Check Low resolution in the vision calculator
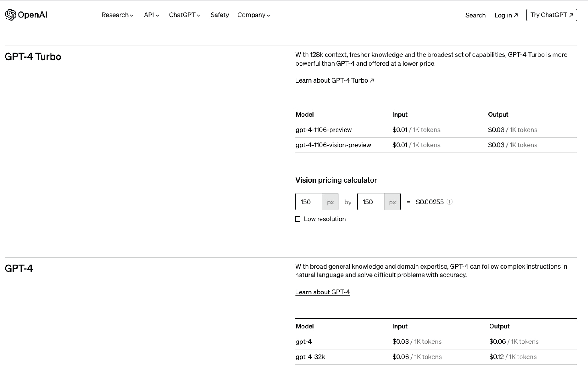 298,219
